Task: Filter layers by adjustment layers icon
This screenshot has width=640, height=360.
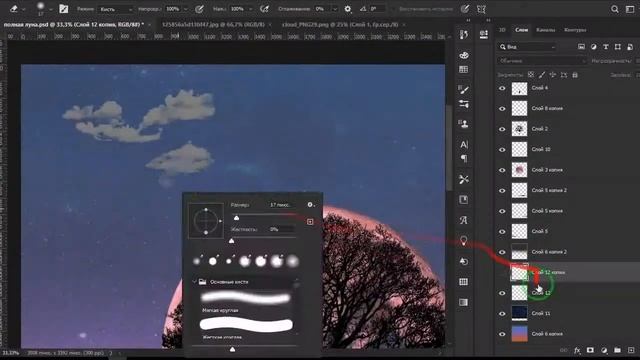Action: tap(593, 47)
